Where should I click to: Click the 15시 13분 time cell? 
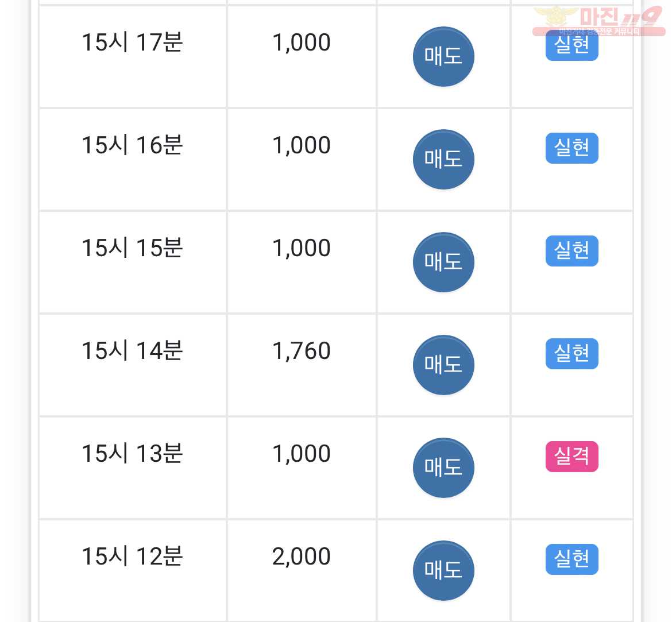pos(133,468)
